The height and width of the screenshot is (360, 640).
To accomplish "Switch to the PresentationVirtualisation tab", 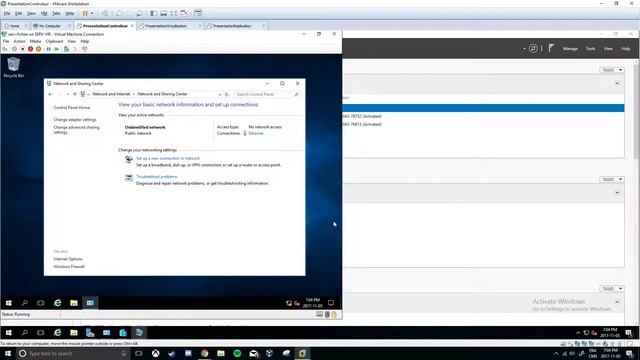I will point(166,26).
